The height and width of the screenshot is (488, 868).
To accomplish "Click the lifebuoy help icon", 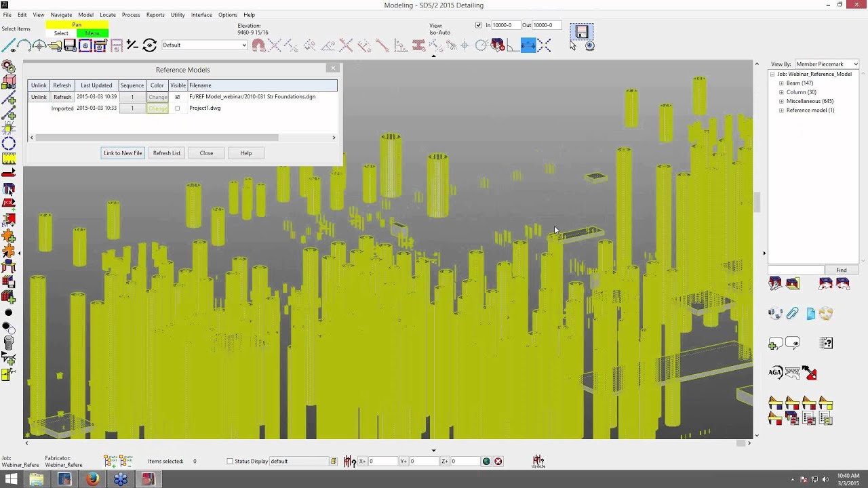I will pyautogui.click(x=825, y=313).
